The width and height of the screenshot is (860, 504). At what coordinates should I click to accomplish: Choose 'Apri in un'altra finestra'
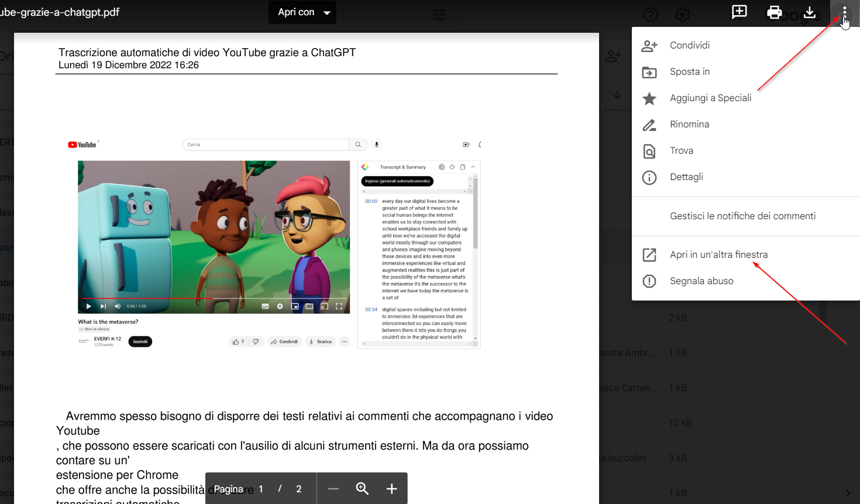pos(746,254)
